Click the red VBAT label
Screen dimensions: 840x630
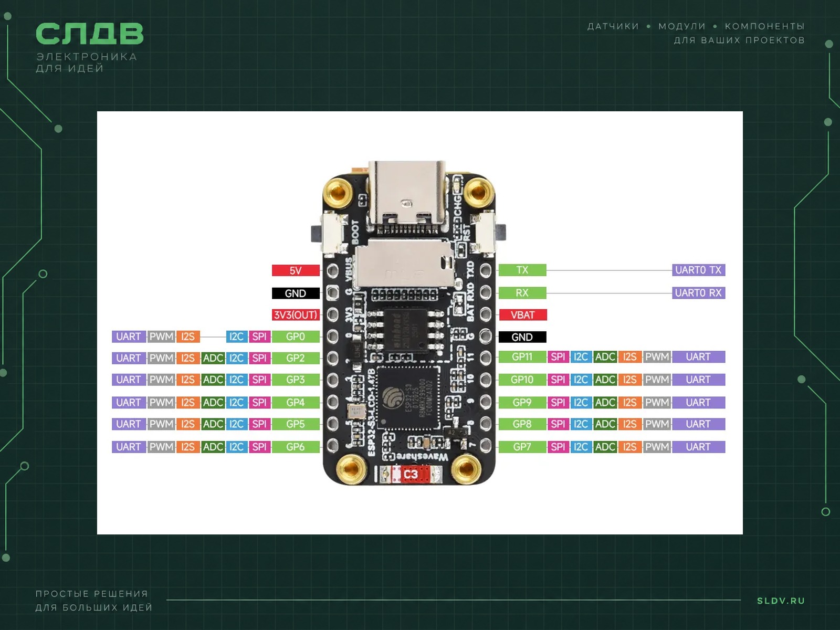(522, 315)
